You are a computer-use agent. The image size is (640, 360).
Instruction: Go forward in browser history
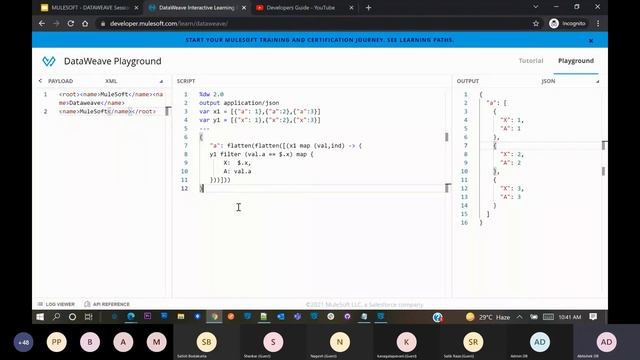coord(56,24)
